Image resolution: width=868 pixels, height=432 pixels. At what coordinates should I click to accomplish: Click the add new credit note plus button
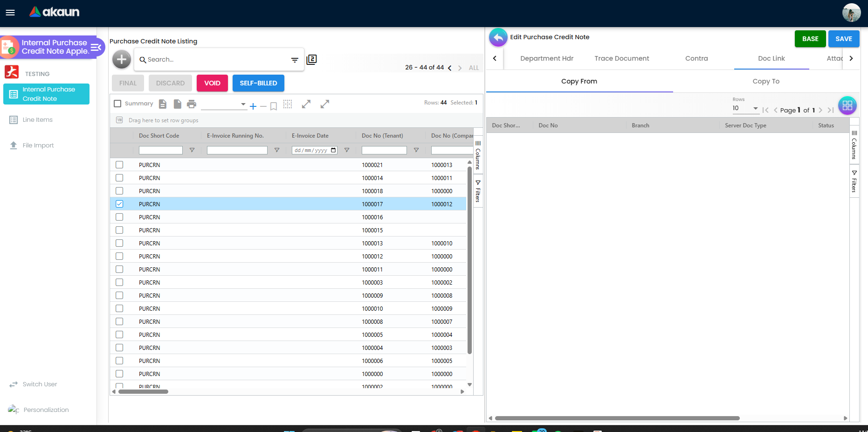click(x=122, y=59)
